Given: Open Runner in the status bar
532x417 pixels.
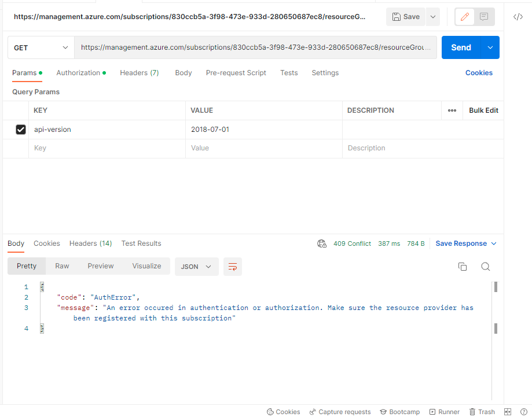Looking at the screenshot, I should (x=445, y=412).
